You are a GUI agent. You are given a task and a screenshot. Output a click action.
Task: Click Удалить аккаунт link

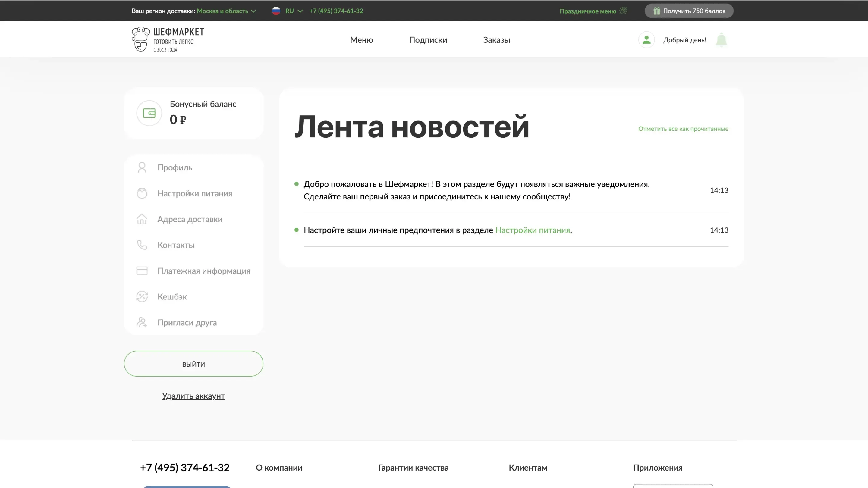tap(193, 396)
